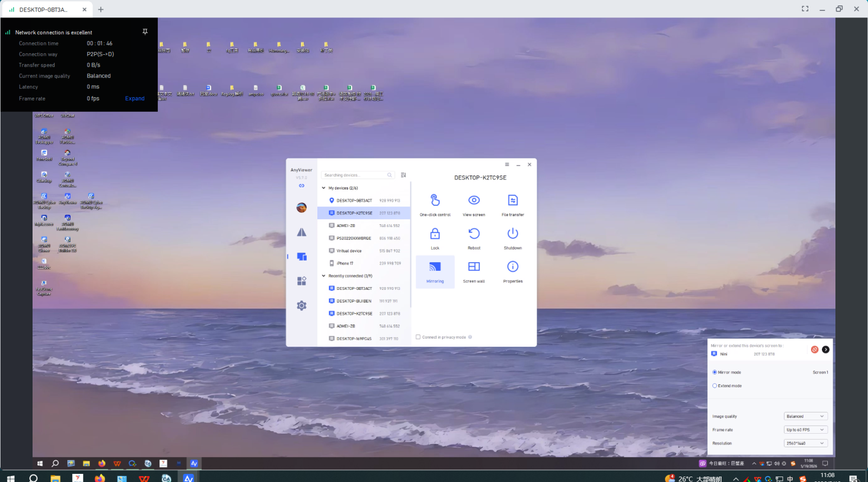Click the black arrow button in mirror panel
Screen dimensions: 868x482
click(x=826, y=350)
